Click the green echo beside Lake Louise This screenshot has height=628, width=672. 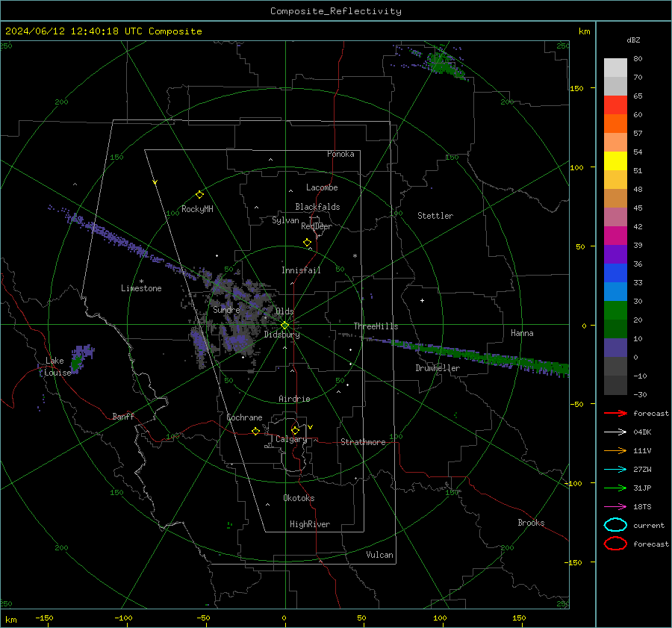(76, 363)
